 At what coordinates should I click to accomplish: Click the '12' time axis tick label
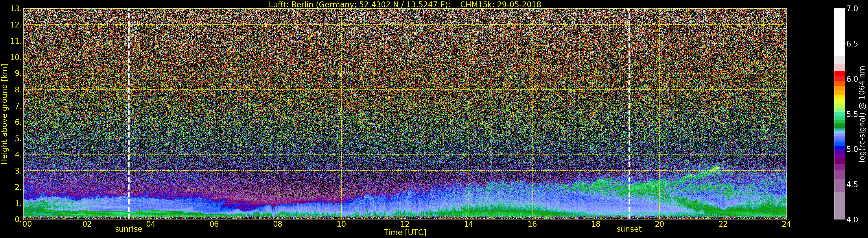coord(405,224)
